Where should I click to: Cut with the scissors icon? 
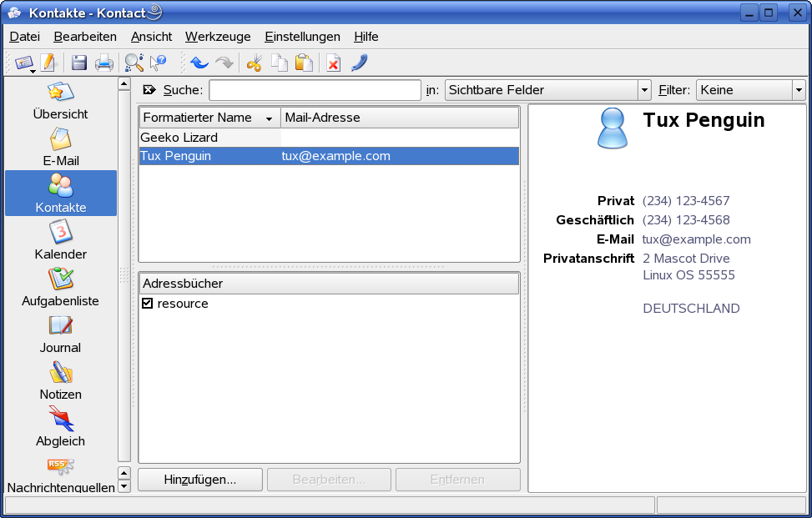(255, 63)
